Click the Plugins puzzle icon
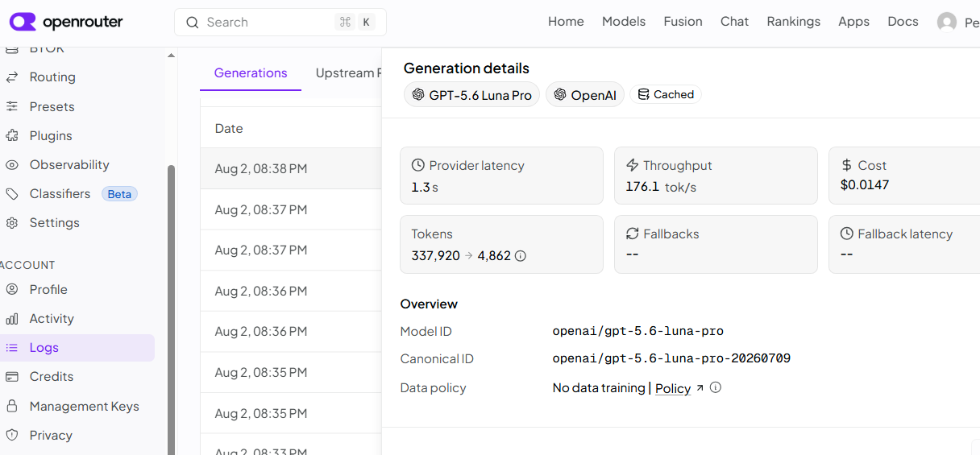 12,135
